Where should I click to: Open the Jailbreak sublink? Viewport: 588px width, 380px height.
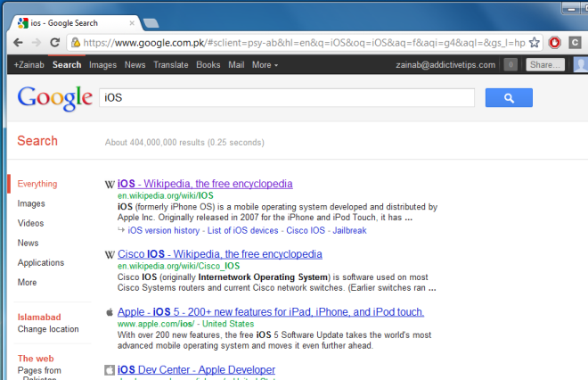click(349, 230)
